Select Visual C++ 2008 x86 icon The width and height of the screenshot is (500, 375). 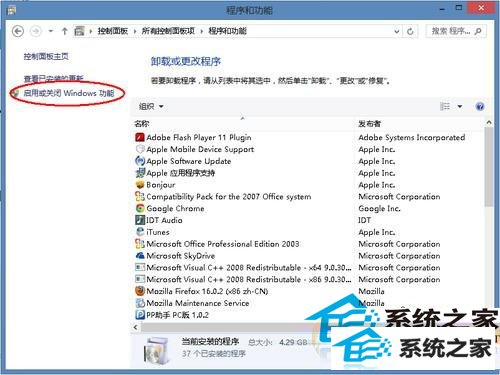click(x=140, y=279)
